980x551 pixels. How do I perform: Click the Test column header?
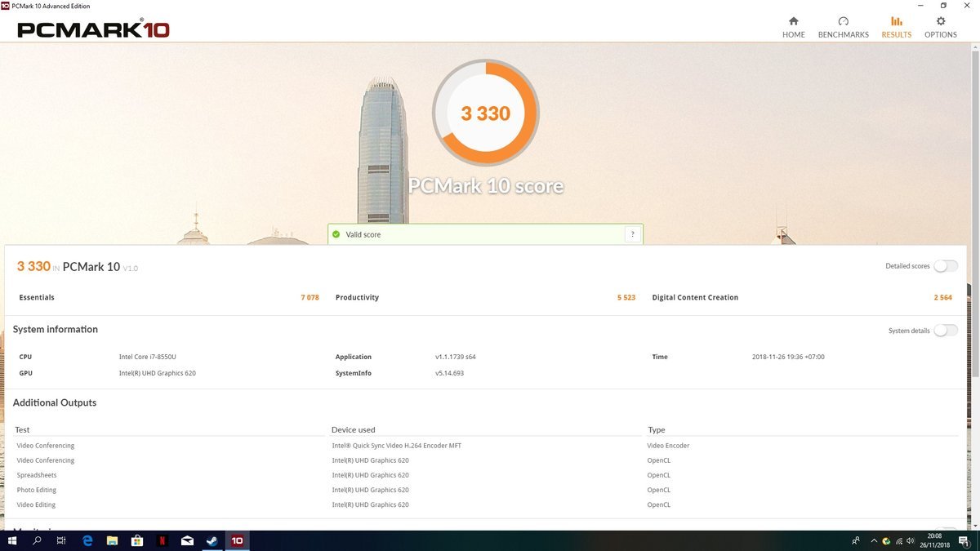(23, 429)
